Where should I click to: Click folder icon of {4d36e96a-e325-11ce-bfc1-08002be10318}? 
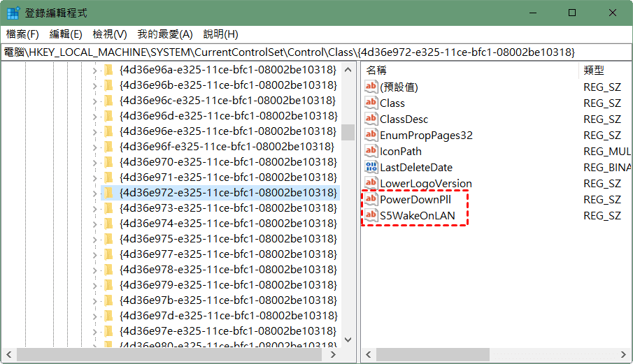(x=108, y=70)
